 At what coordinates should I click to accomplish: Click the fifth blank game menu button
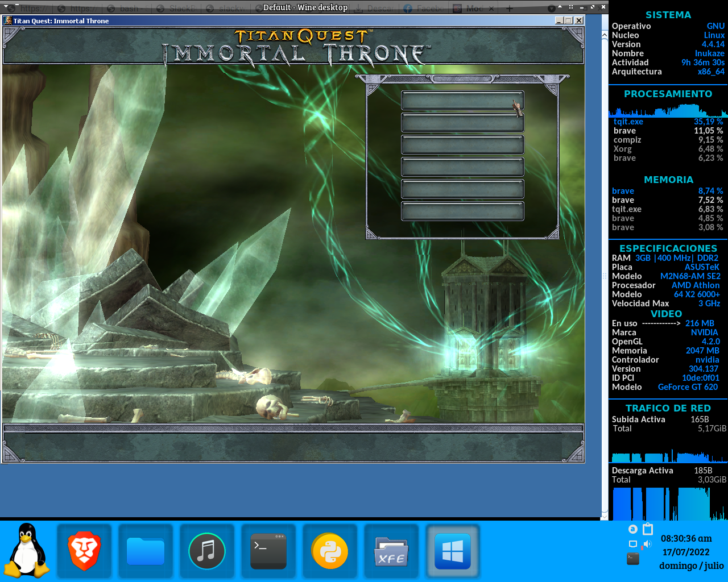[462, 189]
